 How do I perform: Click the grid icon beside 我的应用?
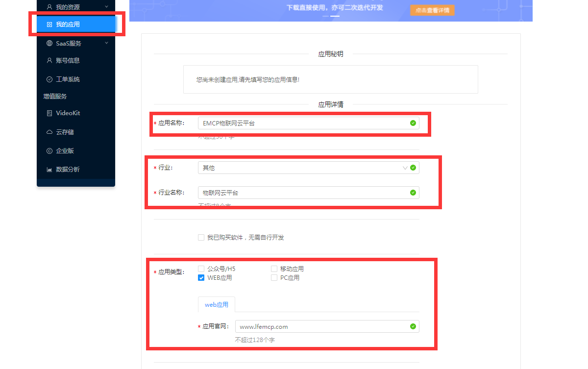[49, 25]
